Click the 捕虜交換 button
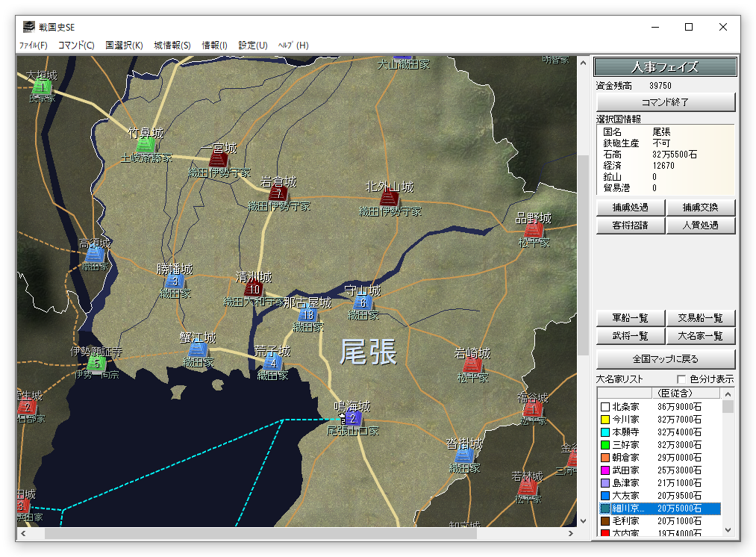This screenshot has width=756, height=557. 701,208
